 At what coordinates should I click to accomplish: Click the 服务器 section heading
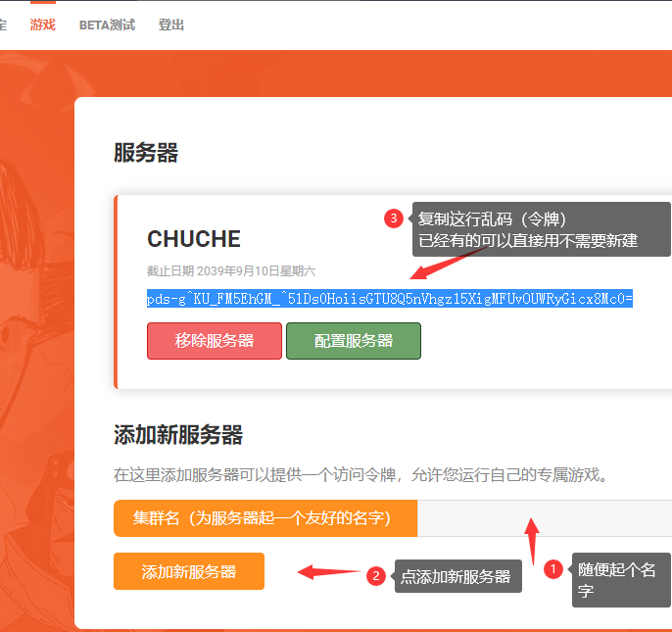click(x=146, y=153)
